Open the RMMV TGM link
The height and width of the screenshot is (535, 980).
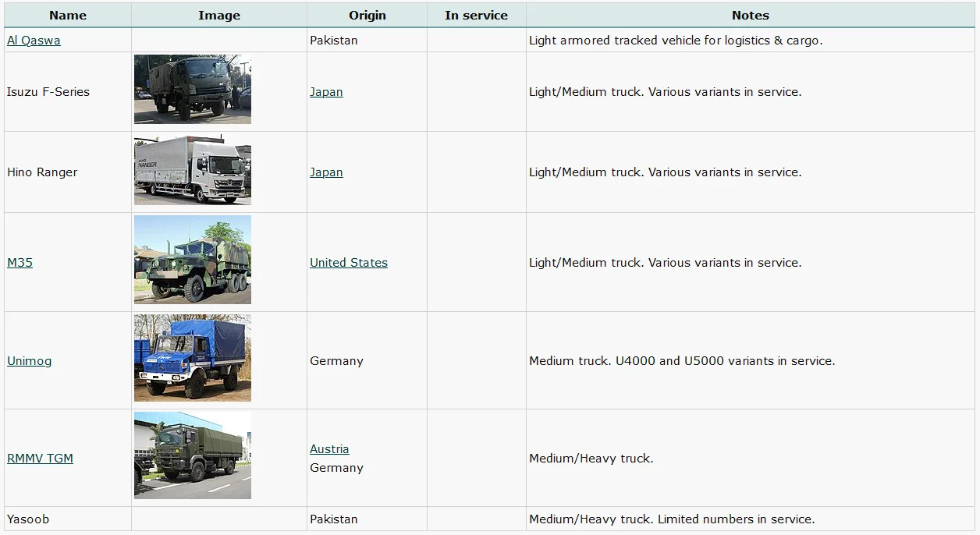click(x=40, y=459)
